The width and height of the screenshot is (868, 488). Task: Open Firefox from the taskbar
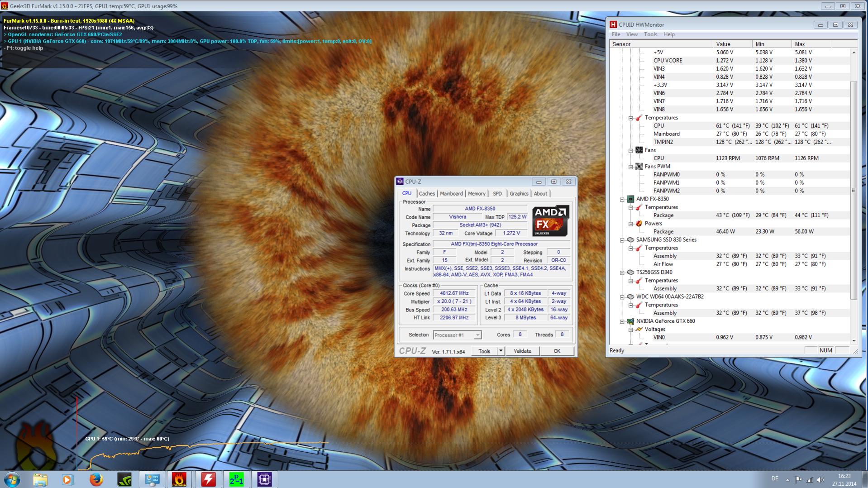(96, 479)
